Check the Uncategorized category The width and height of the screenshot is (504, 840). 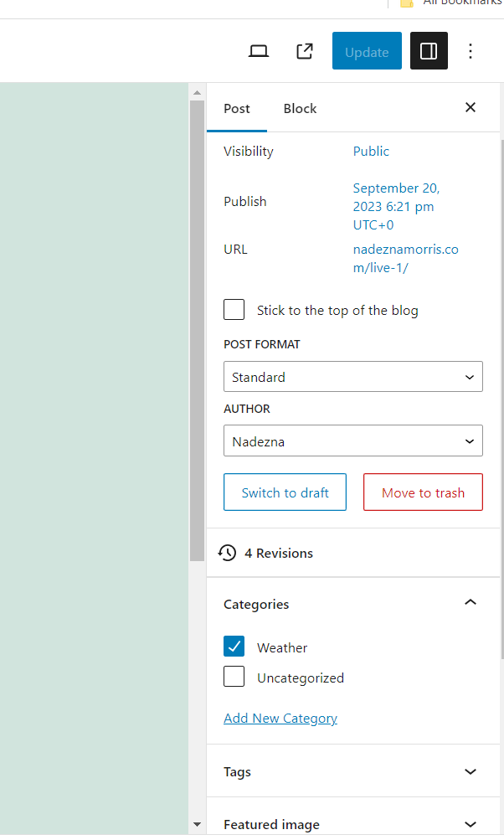coord(234,677)
